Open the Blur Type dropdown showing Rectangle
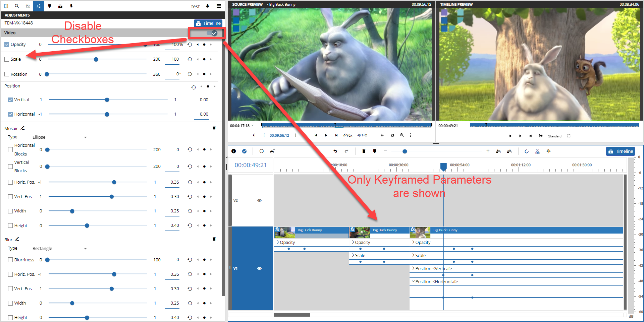644x322 pixels. click(x=59, y=249)
